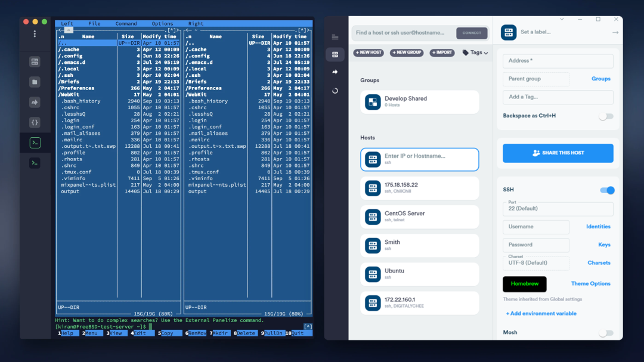This screenshot has width=644, height=362.
Task: Open the Command menu in Midnight Commander
Action: coord(126,24)
